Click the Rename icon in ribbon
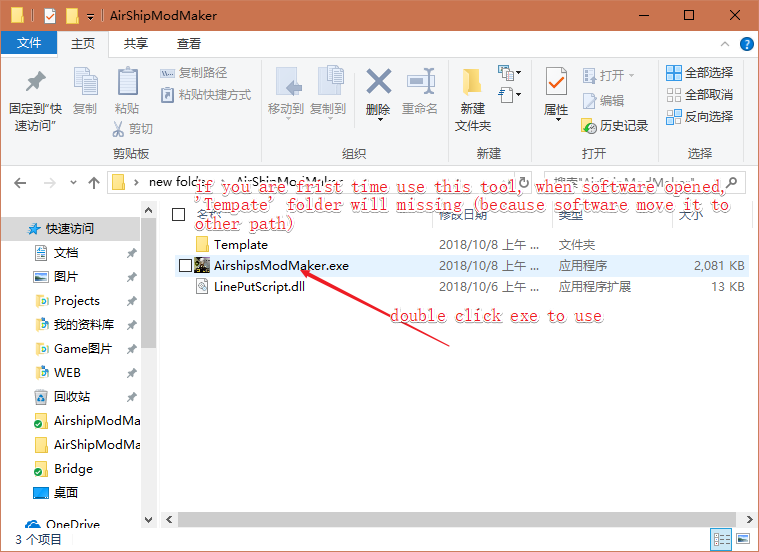This screenshot has width=759, height=552. pyautogui.click(x=420, y=84)
